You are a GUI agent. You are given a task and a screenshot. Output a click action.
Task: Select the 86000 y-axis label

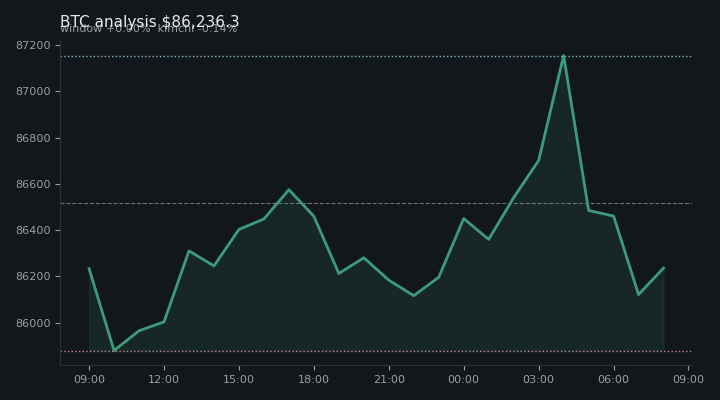(x=33, y=323)
